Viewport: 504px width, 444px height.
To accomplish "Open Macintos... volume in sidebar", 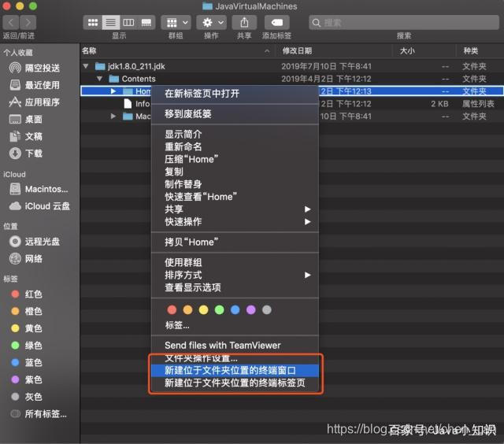I will pyautogui.click(x=39, y=189).
